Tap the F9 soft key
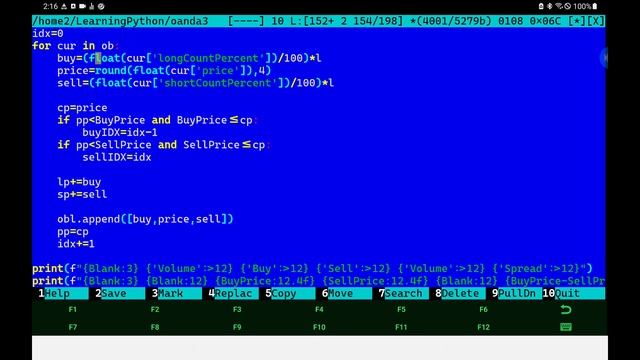 [237, 327]
